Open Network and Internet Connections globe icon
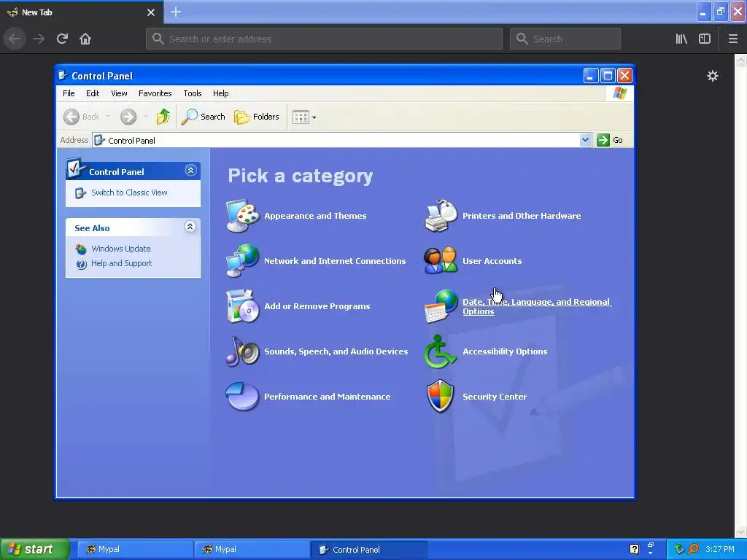The height and width of the screenshot is (560, 747). point(242,260)
